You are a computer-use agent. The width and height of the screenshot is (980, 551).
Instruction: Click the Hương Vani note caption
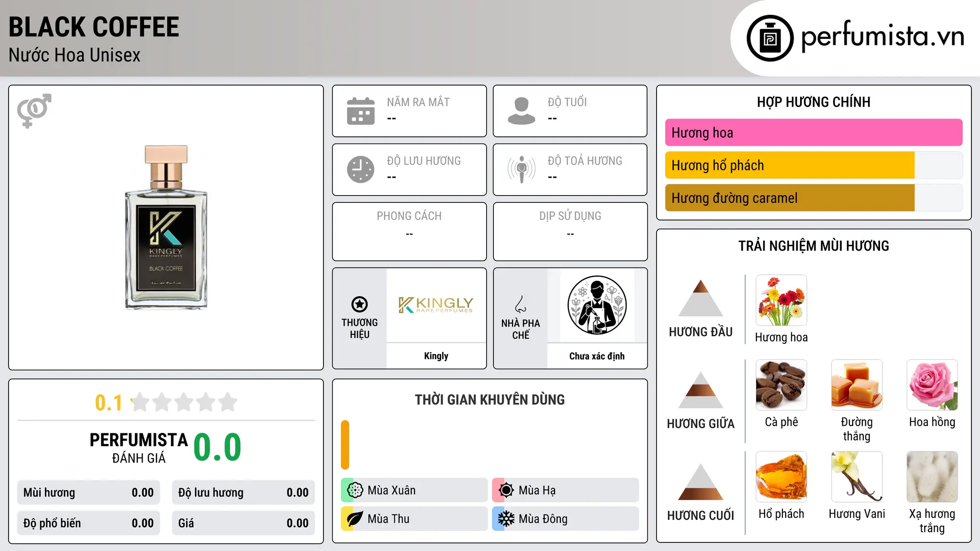click(857, 514)
